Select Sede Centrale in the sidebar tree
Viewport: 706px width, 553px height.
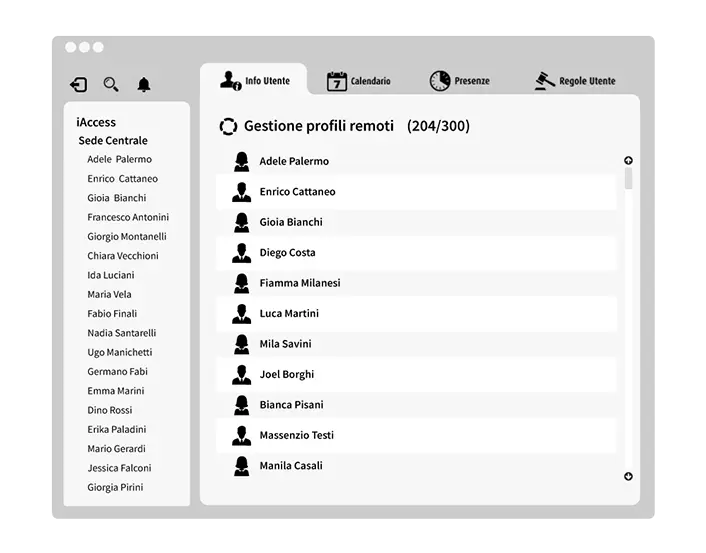(x=113, y=141)
